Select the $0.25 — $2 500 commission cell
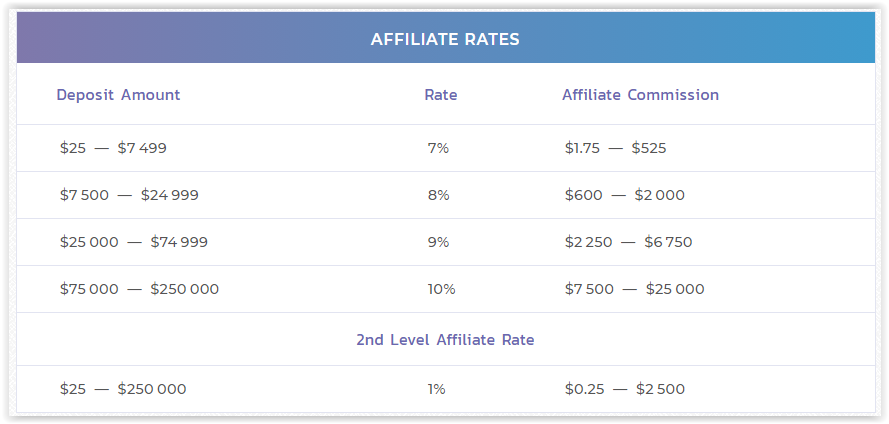Screen dimensions: 889x424 [x=624, y=389]
